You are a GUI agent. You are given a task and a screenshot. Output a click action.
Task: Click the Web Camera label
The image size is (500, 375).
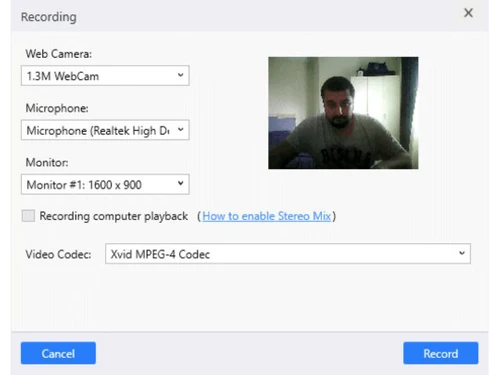click(59, 54)
